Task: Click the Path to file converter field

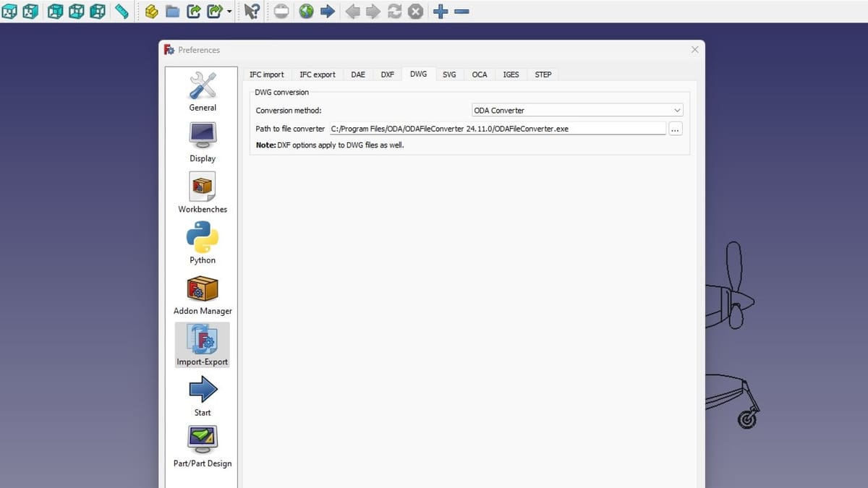Action: click(496, 129)
